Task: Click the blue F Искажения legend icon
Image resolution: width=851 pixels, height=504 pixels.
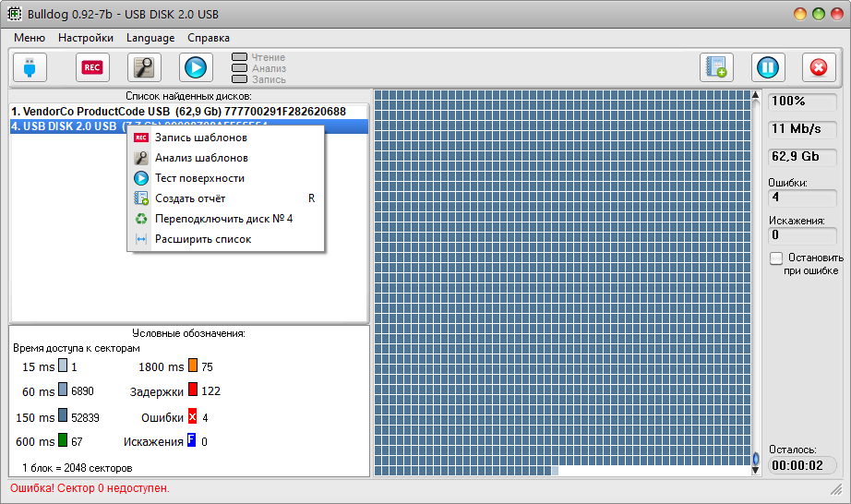Action: tap(192, 439)
